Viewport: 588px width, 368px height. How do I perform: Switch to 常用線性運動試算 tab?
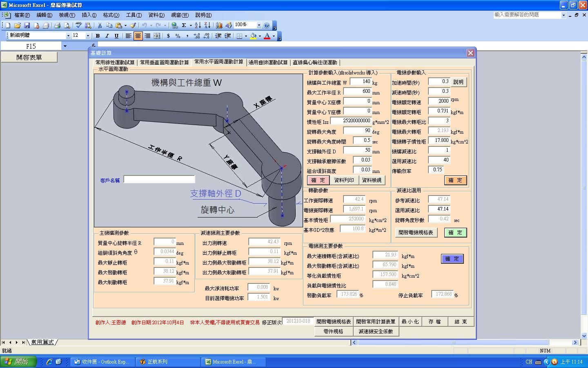[115, 63]
